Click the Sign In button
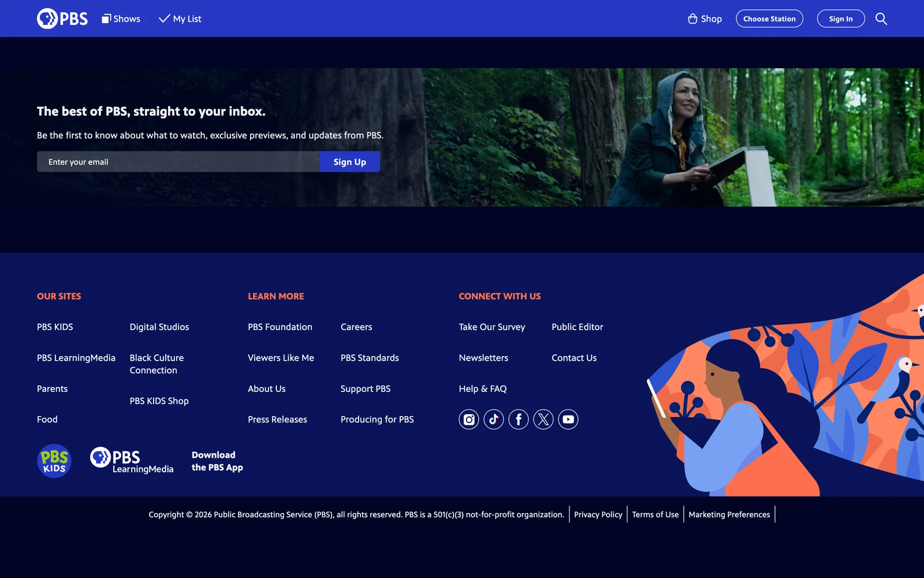Screen dimensions: 924x578 tap(841, 18)
